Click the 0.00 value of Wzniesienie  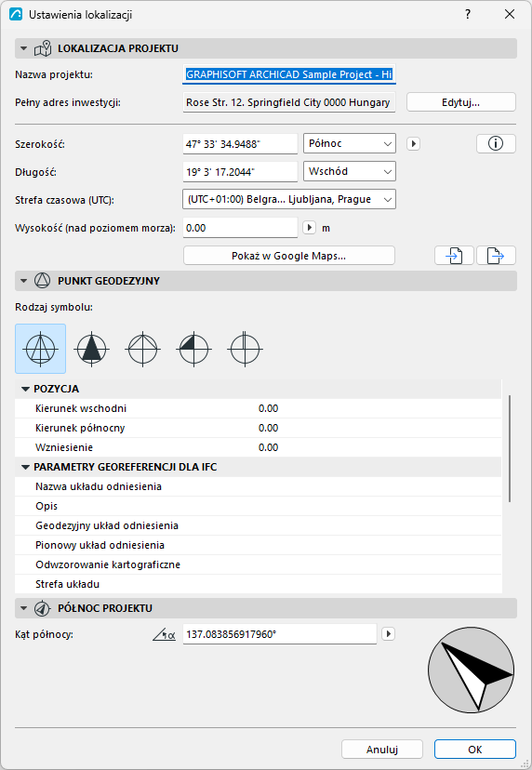(x=268, y=447)
